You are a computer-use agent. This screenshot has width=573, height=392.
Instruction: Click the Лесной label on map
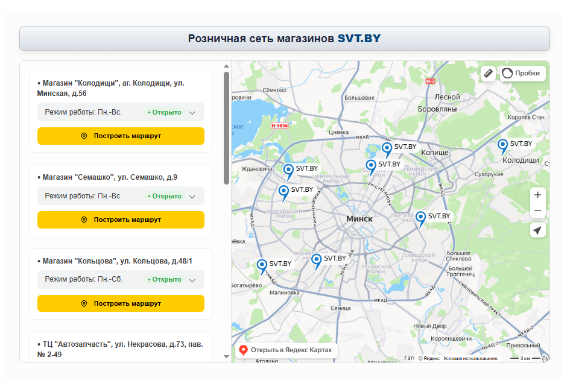448,97
